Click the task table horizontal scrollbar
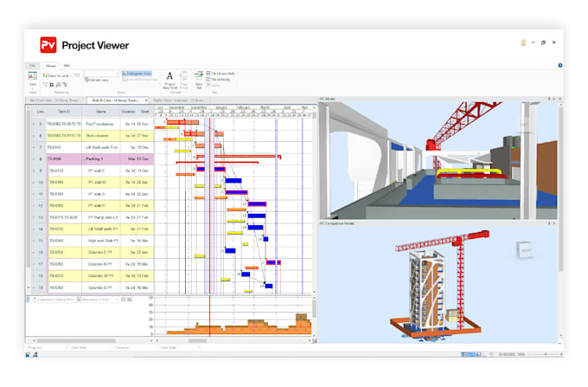The image size is (588, 387). tap(76, 341)
